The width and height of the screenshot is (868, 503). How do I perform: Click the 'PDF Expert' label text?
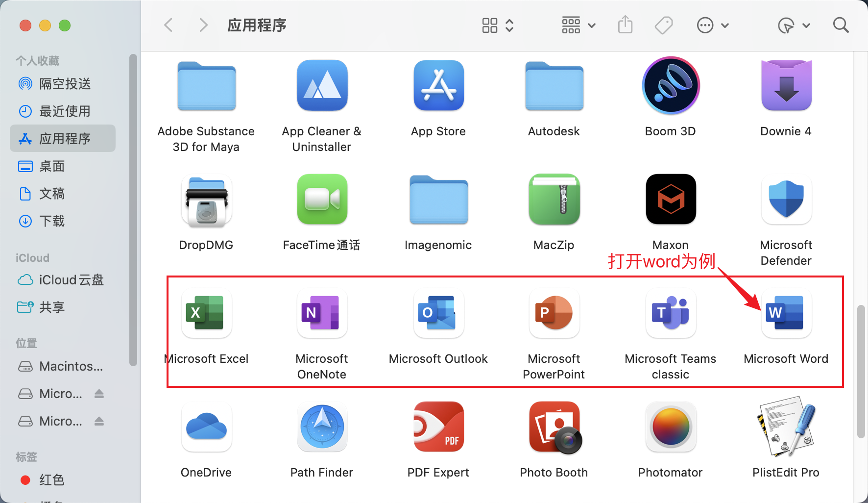tap(438, 473)
